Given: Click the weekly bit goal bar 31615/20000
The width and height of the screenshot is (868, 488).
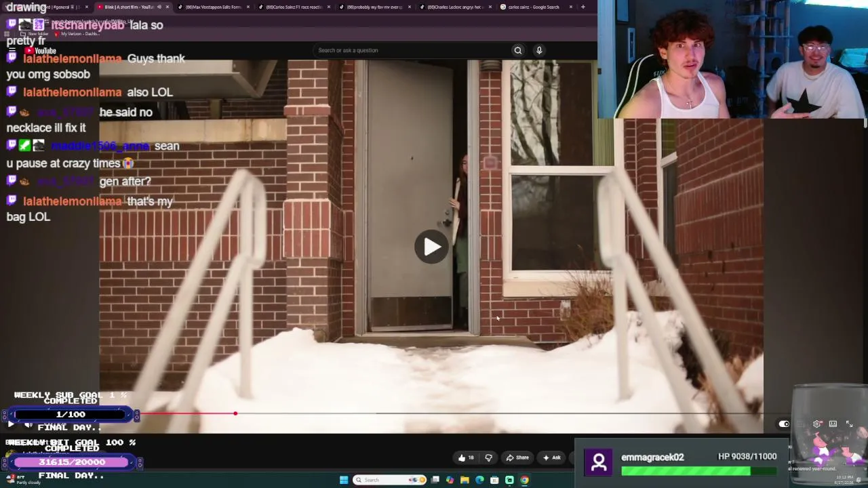Looking at the screenshot, I should click(72, 462).
